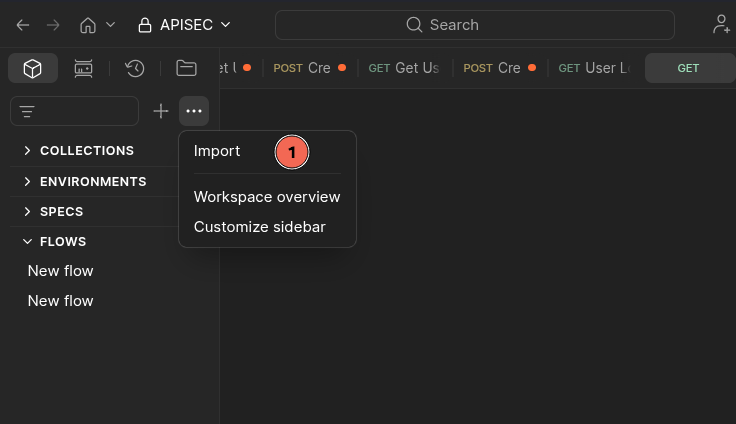736x424 pixels.
Task: Open the History clock icon
Action: tap(135, 69)
